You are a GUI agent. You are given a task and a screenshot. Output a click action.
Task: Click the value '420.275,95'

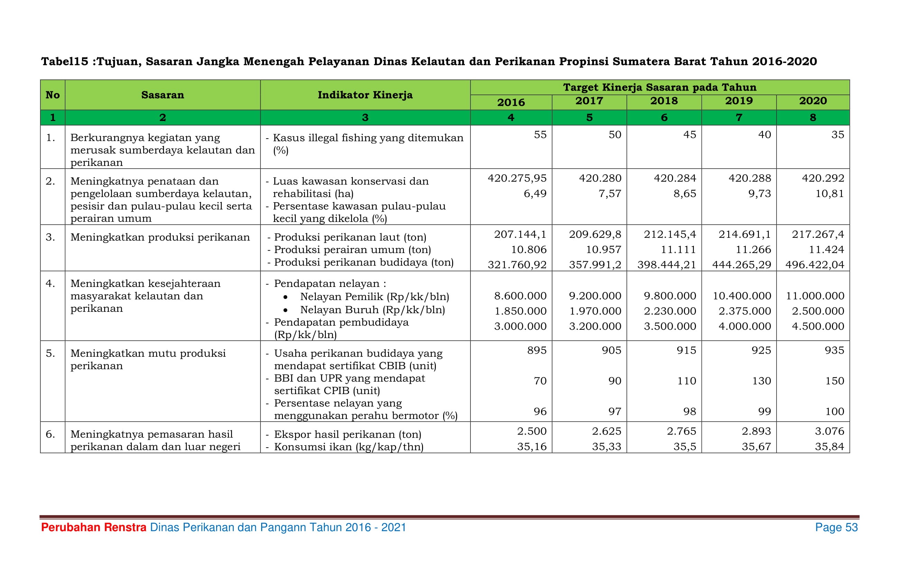click(x=517, y=178)
